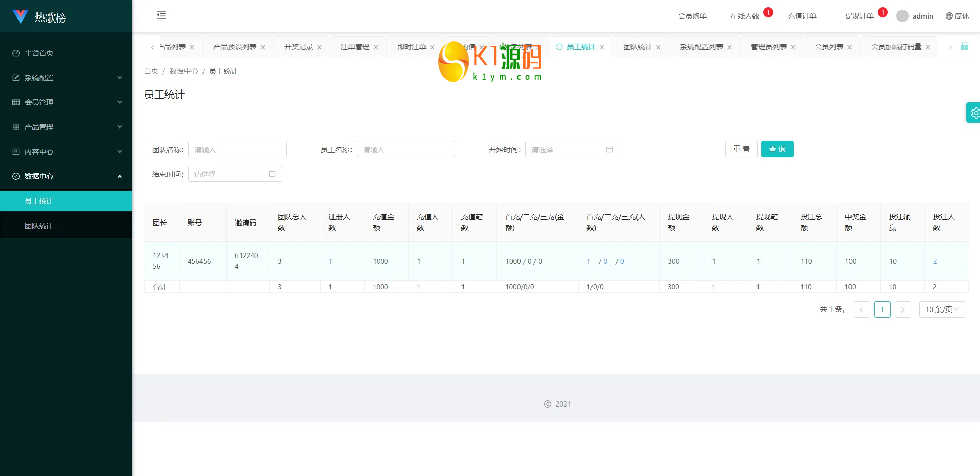
Task: Click the previous page arrow in pagination
Action: [862, 309]
